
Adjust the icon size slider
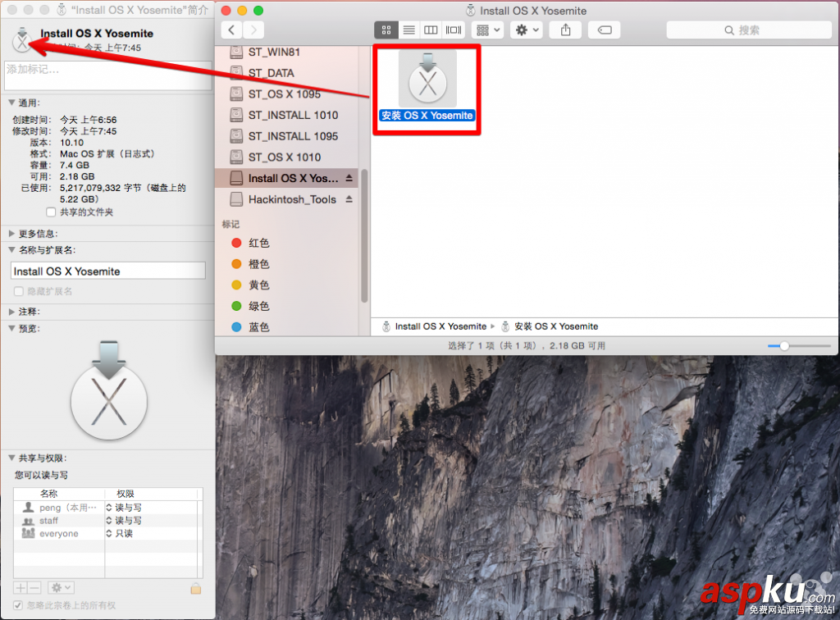tap(784, 346)
